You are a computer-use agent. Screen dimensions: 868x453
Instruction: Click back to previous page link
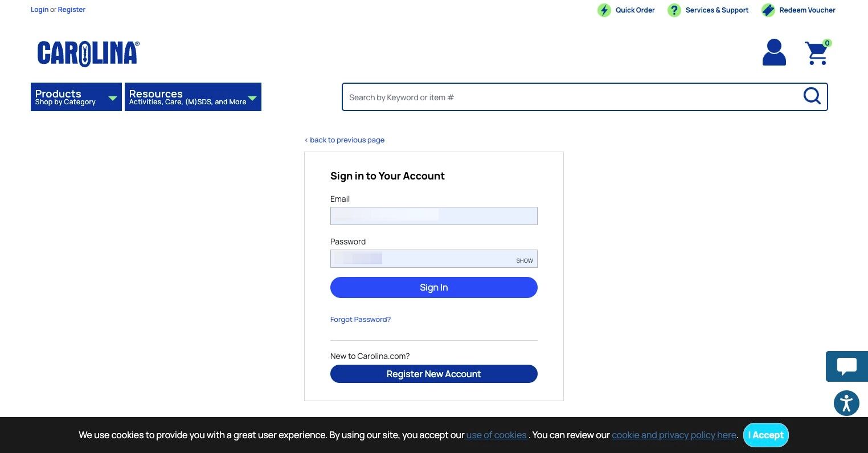[345, 140]
